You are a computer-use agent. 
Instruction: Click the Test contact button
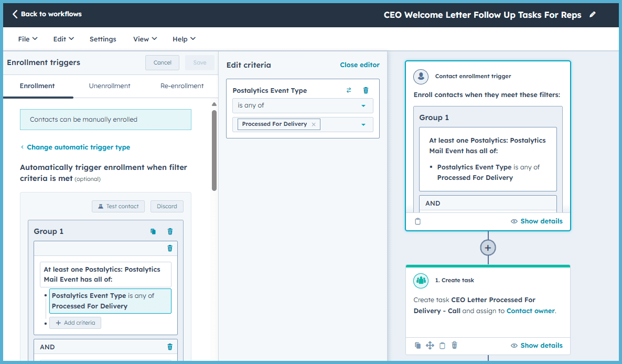(118, 206)
